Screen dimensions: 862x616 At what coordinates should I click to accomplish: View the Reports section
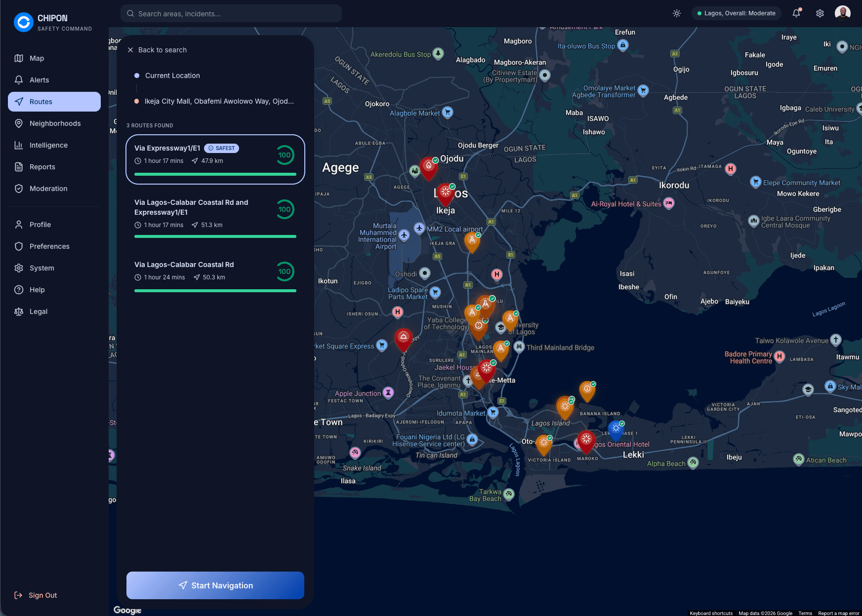42,166
